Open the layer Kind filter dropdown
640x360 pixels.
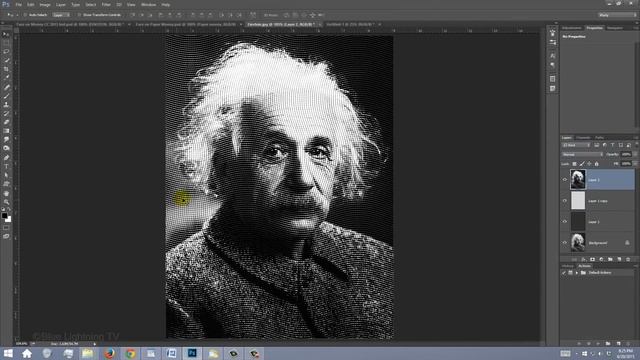[576, 145]
